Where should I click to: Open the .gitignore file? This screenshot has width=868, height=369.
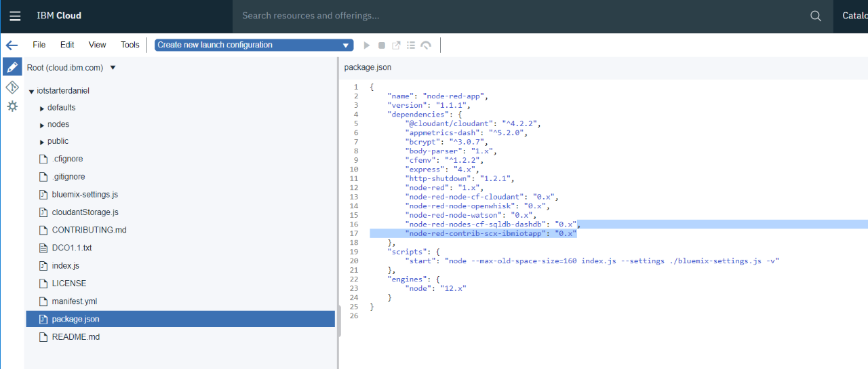click(68, 176)
